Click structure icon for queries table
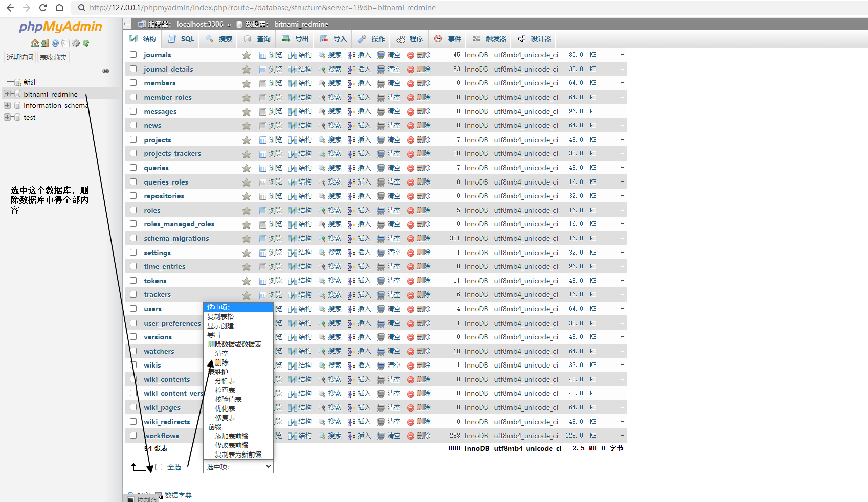Viewport: 868px width, 502px height. 293,168
